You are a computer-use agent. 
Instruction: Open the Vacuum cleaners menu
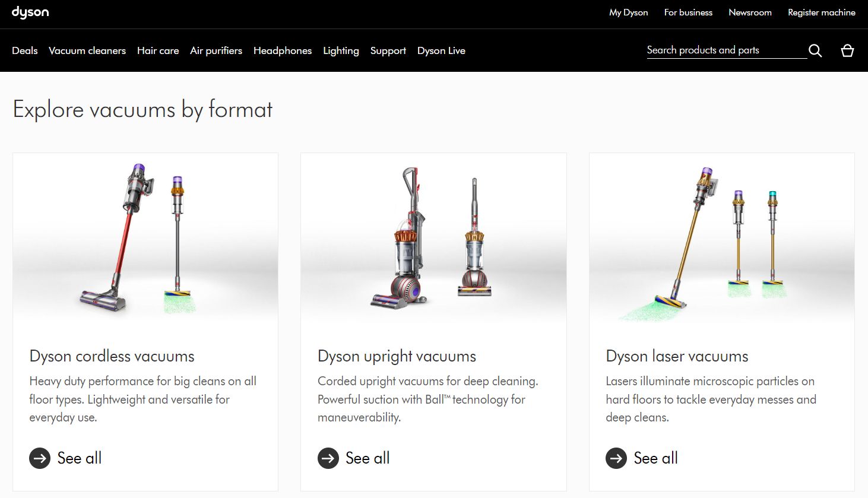pos(87,50)
